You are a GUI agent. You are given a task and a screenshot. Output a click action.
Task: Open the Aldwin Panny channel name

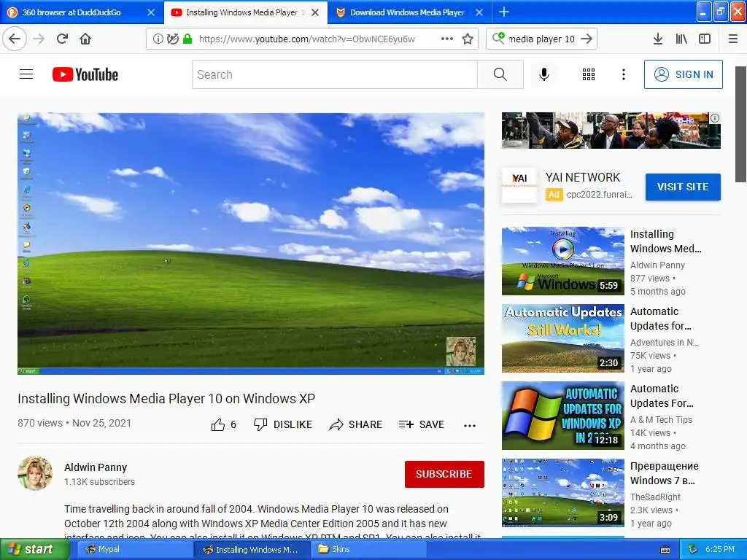(96, 467)
